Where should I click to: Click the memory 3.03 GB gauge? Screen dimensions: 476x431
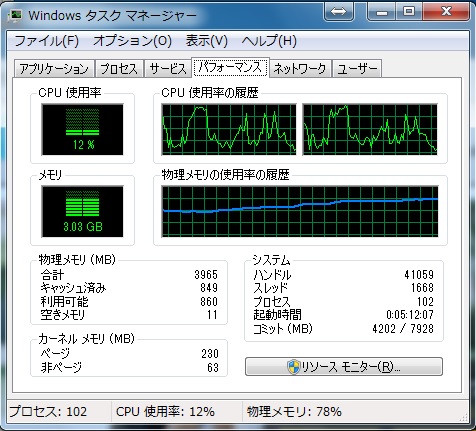pos(82,212)
